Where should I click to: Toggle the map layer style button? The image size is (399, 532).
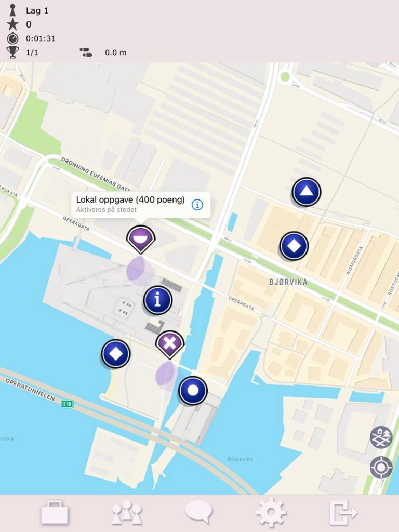[x=381, y=437]
